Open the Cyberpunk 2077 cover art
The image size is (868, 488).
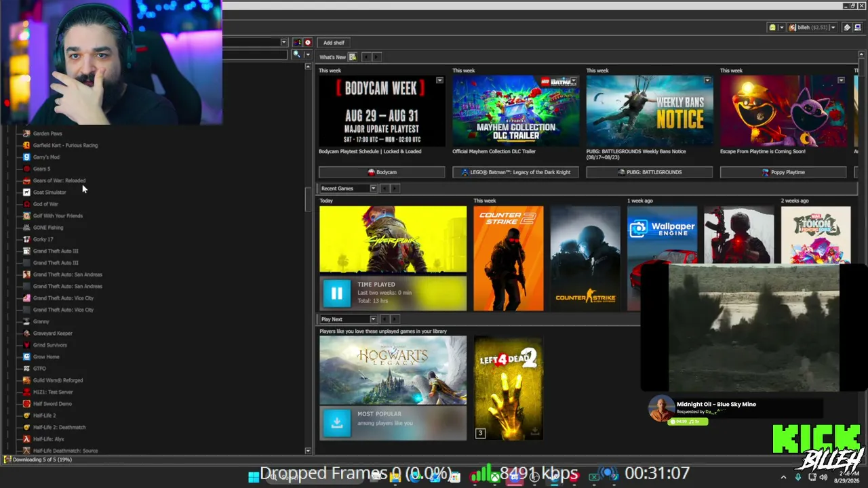click(393, 240)
